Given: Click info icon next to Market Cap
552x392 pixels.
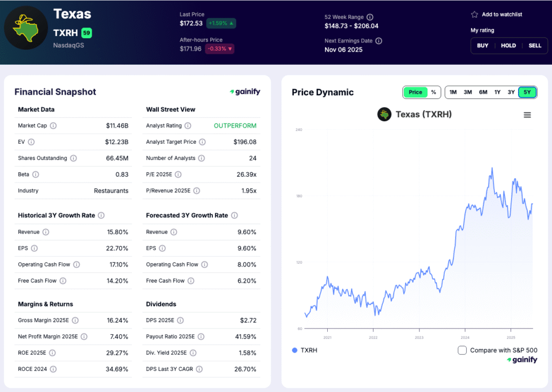Looking at the screenshot, I should pos(53,126).
